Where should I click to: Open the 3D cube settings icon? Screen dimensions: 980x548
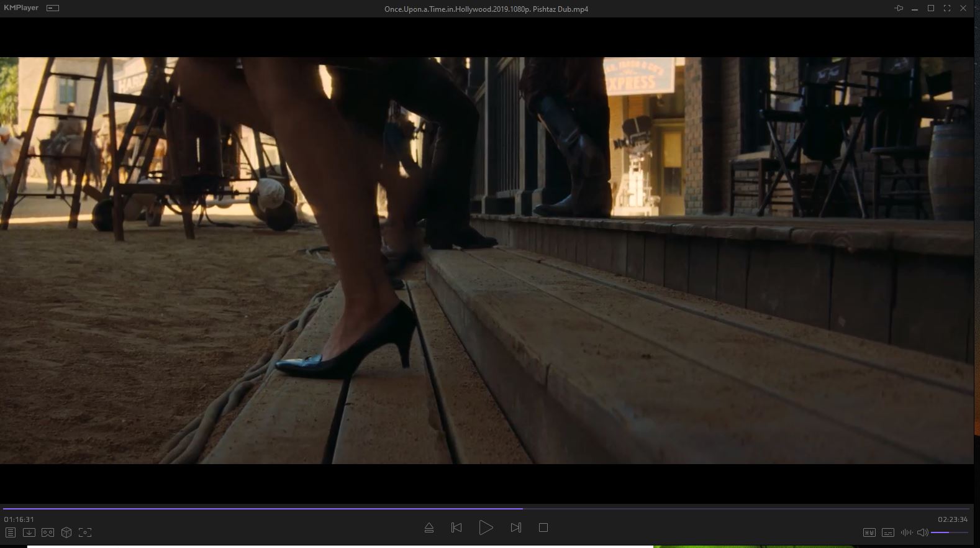pos(66,532)
